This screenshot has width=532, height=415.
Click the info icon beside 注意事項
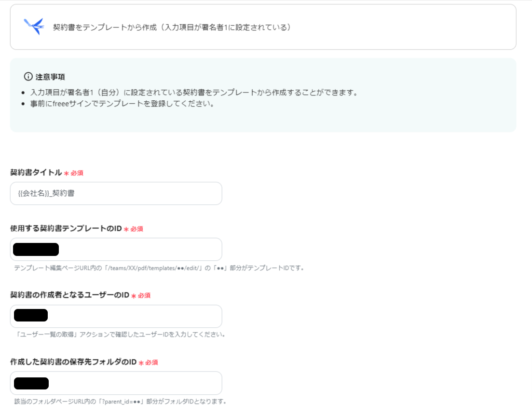point(28,77)
